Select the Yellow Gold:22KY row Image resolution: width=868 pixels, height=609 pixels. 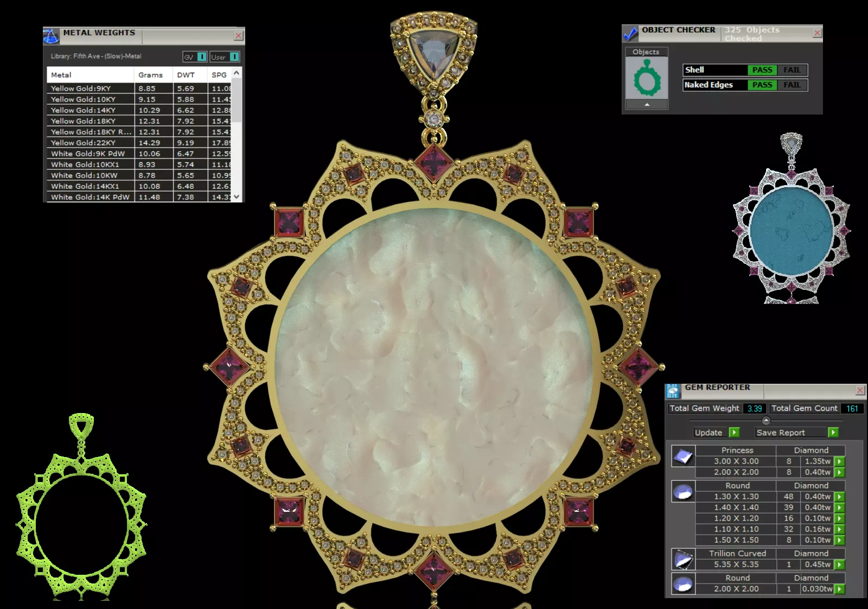pos(139,143)
